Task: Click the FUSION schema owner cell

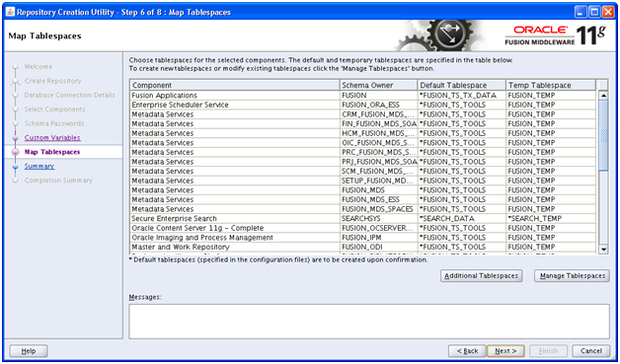Action: coord(378,96)
